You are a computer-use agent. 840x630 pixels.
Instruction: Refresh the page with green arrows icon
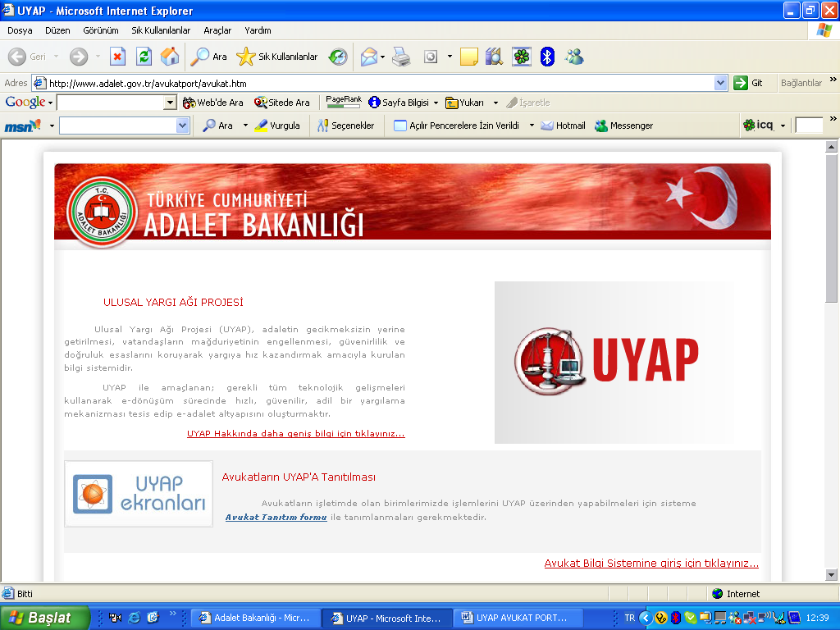pos(144,57)
